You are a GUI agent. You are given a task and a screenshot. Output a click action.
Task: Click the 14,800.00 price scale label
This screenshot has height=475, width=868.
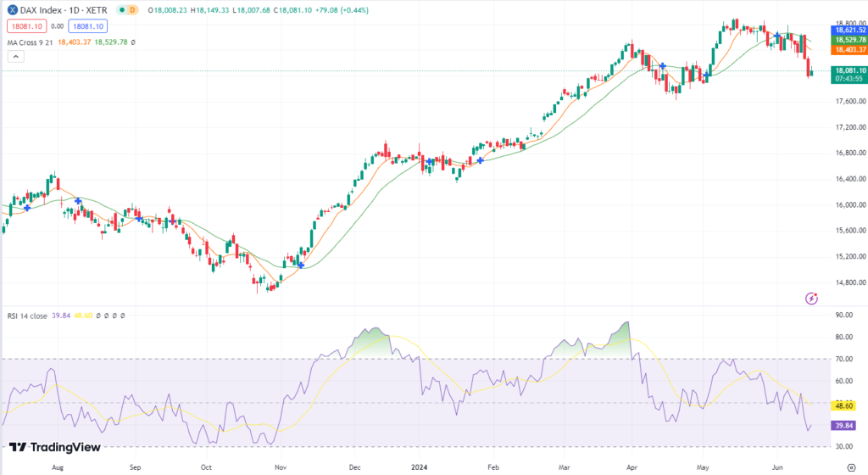(850, 282)
